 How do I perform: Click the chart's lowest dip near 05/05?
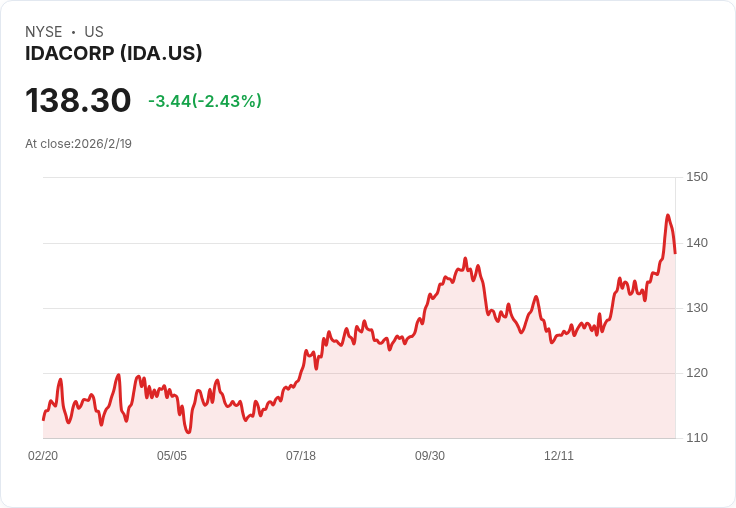pos(188,432)
